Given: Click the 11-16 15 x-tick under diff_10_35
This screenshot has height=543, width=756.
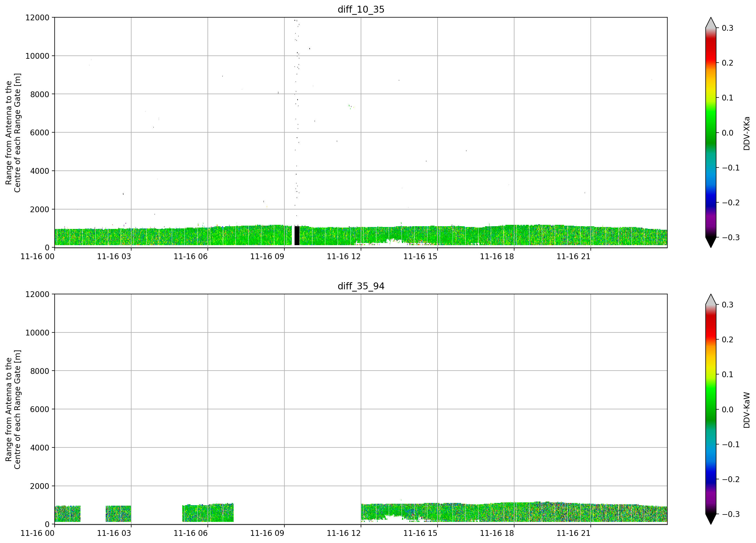Looking at the screenshot, I should (420, 256).
